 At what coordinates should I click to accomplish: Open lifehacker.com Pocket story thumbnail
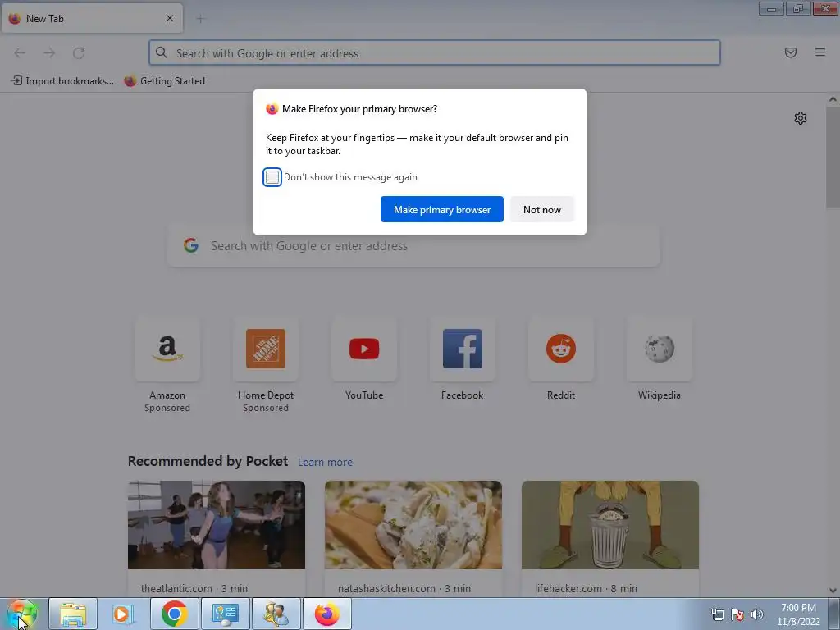pos(610,525)
